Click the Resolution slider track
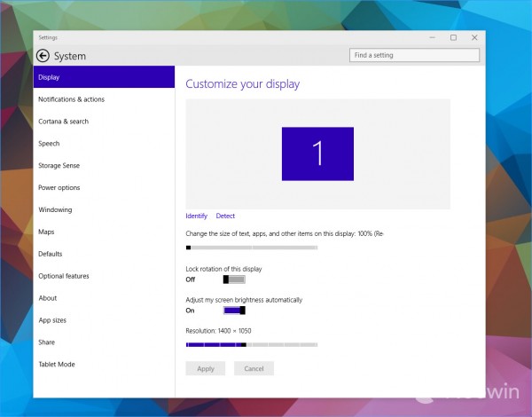Screen dimensions: 532x417 252,344
